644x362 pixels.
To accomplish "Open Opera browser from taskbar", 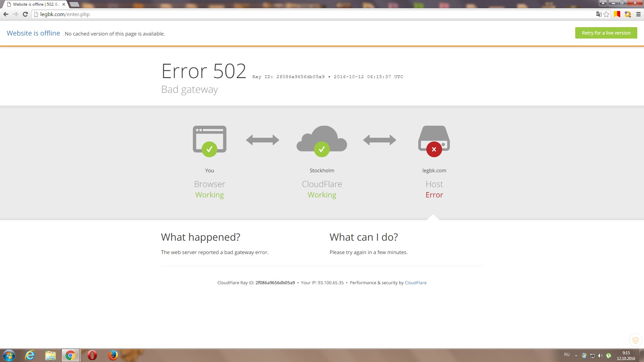I will coord(92,355).
